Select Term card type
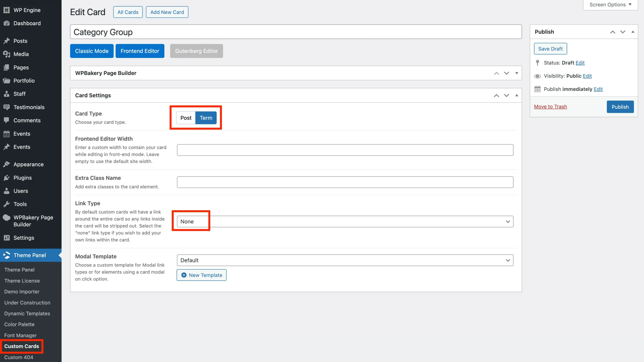Screen dimensions: 644x362 coord(206,118)
